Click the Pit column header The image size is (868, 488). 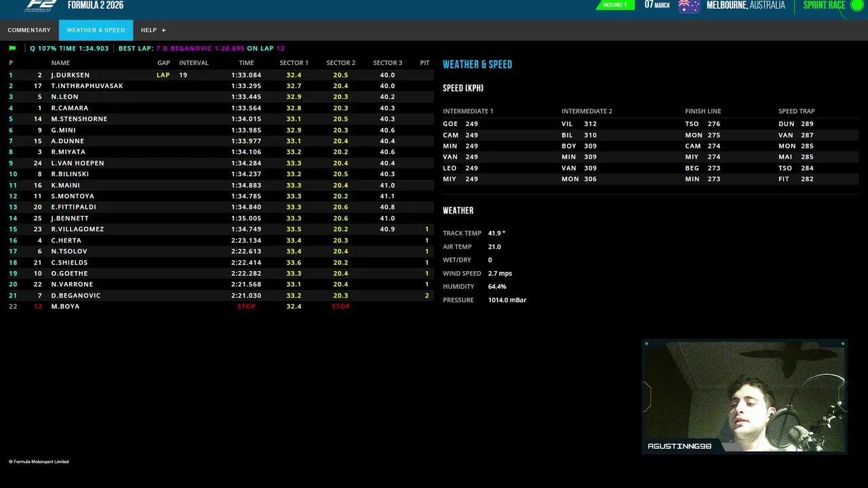click(x=425, y=63)
